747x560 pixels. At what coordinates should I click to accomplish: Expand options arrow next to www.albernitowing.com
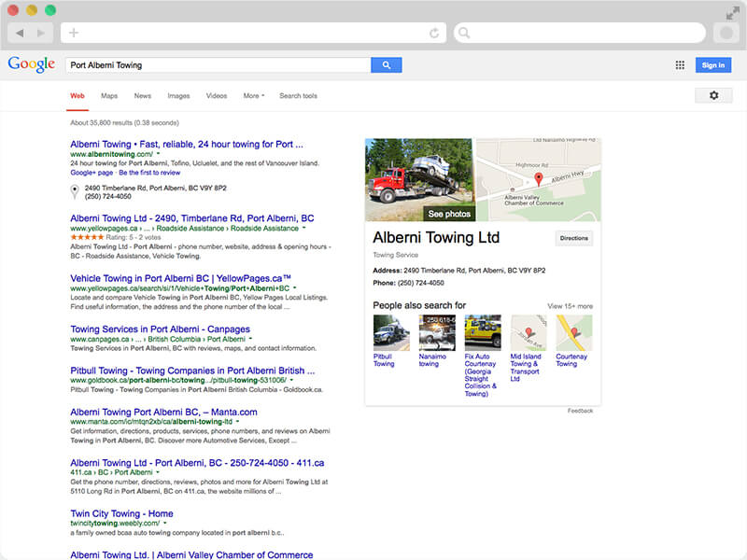tap(158, 154)
